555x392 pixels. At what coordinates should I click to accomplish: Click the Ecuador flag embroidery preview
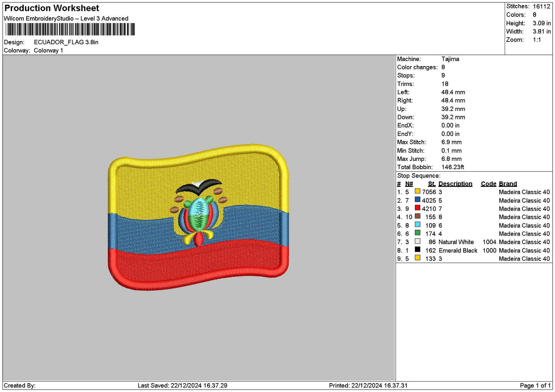click(x=198, y=217)
